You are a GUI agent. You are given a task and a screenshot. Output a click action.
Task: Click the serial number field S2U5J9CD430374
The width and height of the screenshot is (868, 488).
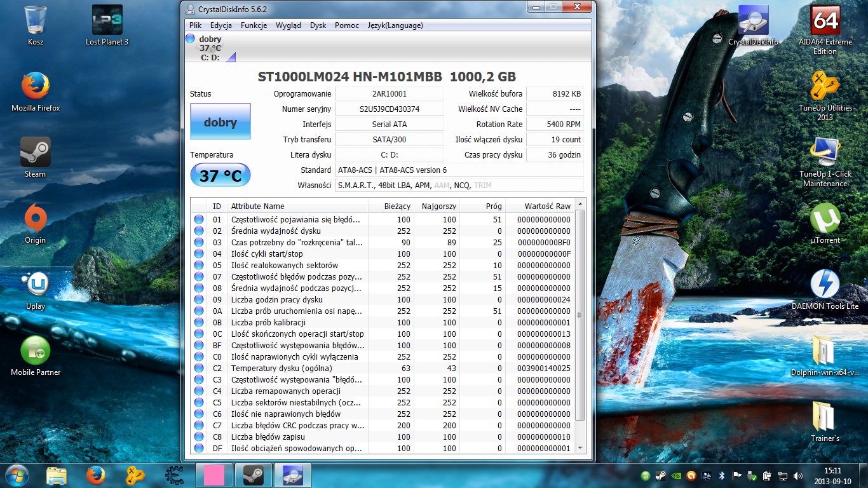[389, 109]
